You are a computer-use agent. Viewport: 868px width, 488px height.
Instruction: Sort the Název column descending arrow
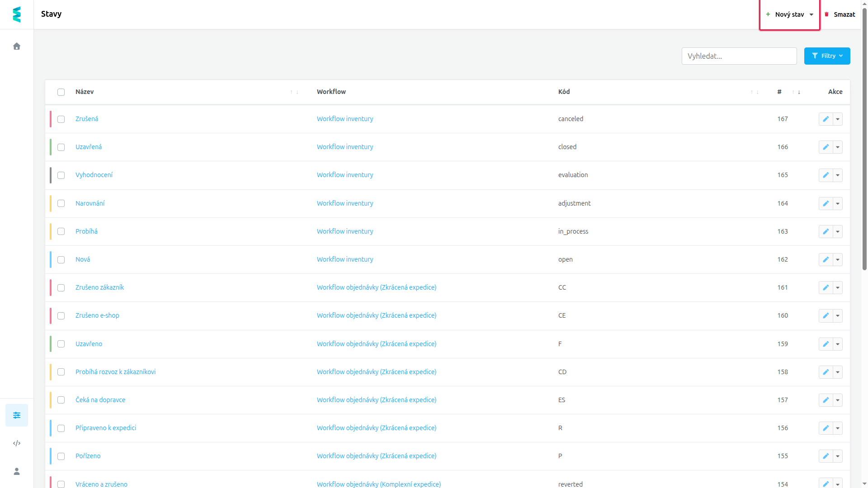(x=297, y=92)
